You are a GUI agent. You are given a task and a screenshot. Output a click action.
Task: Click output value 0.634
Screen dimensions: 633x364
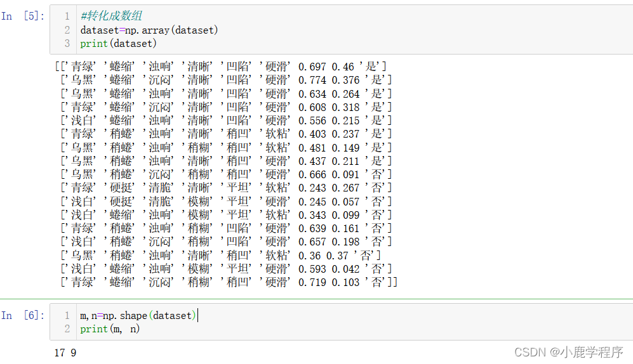[x=312, y=94]
